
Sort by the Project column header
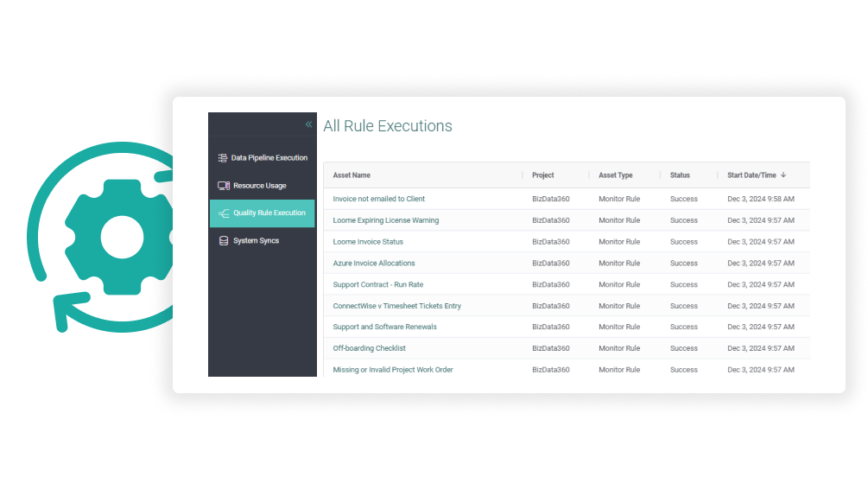pyautogui.click(x=543, y=175)
